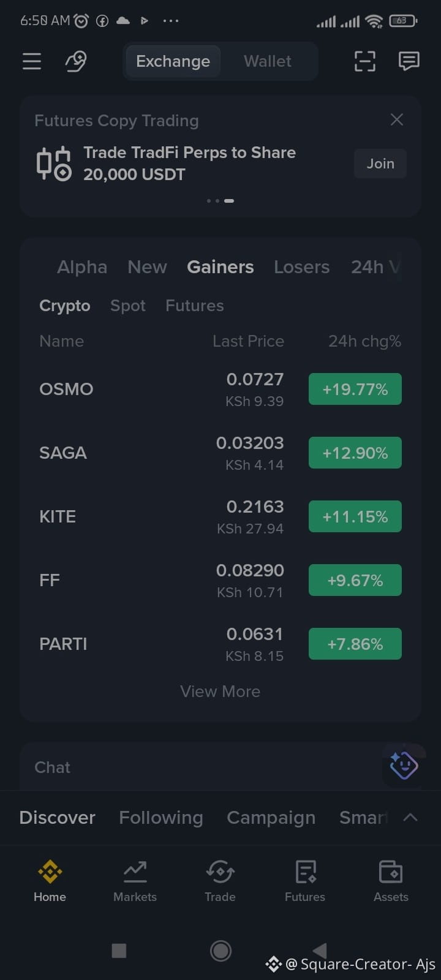
Task: Open the AI assistant robot icon
Action: [404, 765]
